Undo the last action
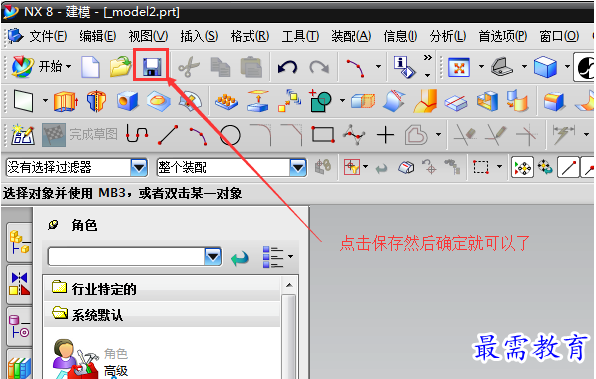This screenshot has height=379, width=596. (x=287, y=68)
